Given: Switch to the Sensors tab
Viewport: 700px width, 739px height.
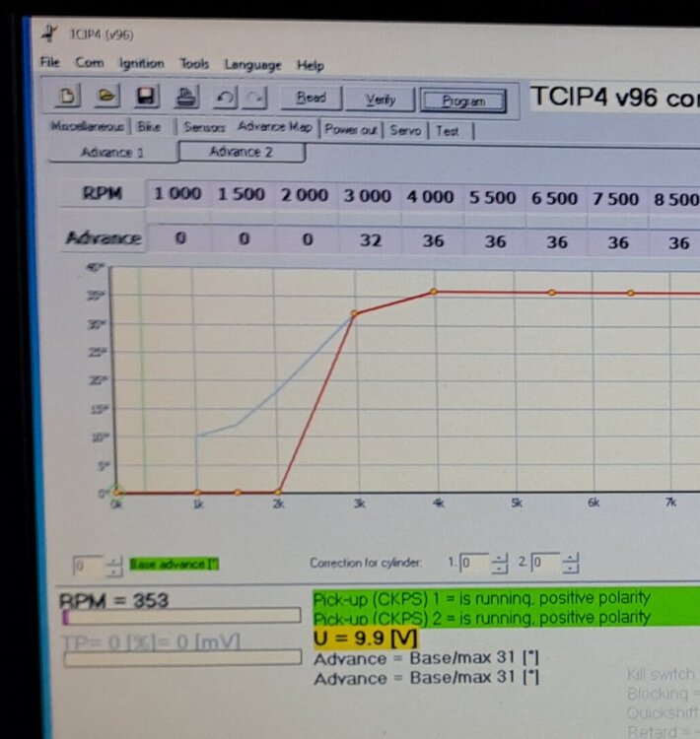Looking at the screenshot, I should click(204, 128).
